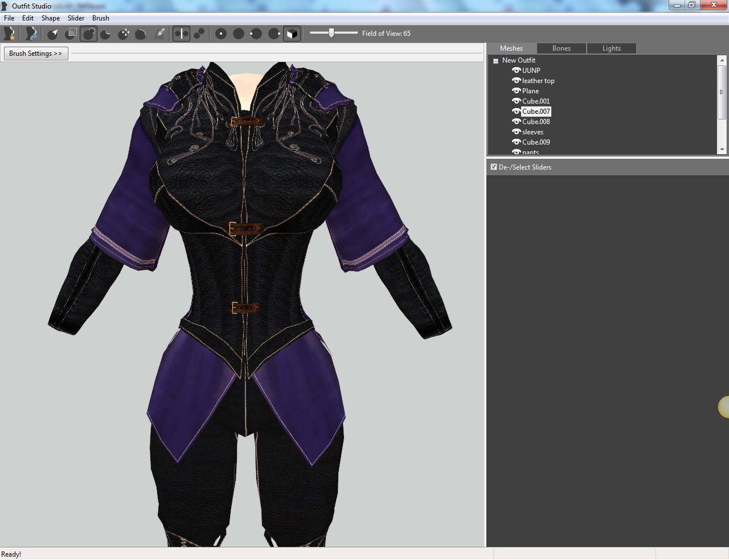Image resolution: width=729 pixels, height=560 pixels.
Task: Click the "Field of View: 65" label
Action: coord(386,34)
